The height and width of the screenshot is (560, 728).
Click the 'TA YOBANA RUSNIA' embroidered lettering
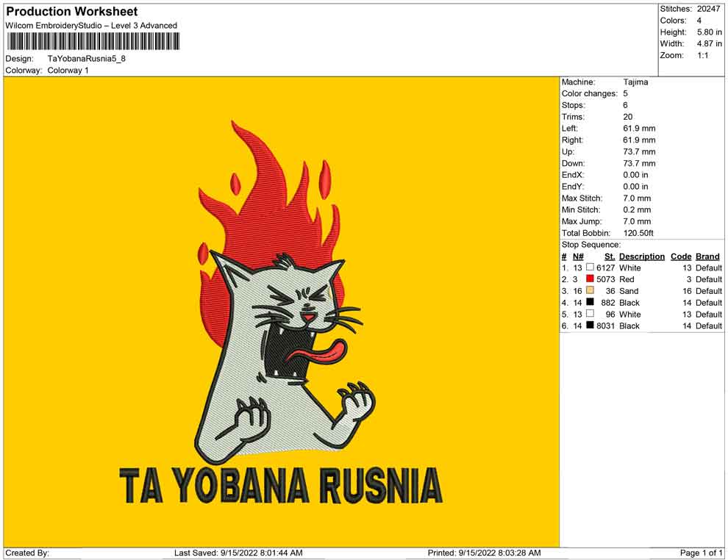280,485
